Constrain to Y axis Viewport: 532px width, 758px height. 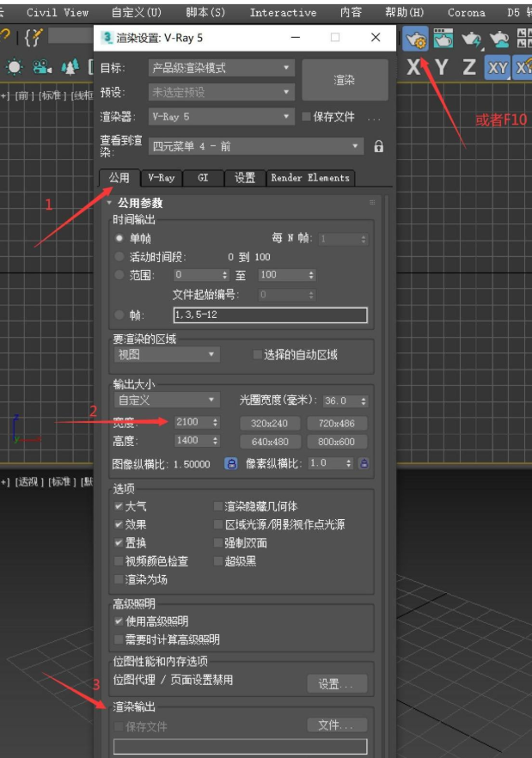[441, 67]
